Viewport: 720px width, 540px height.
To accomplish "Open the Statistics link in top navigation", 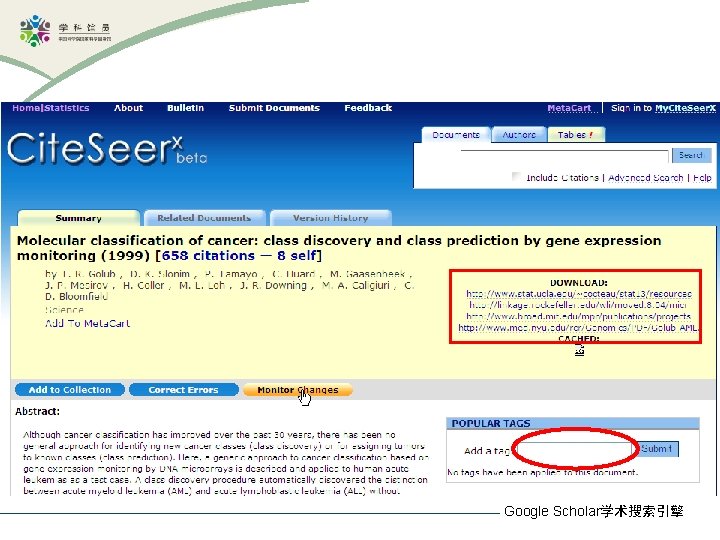I will [x=67, y=108].
